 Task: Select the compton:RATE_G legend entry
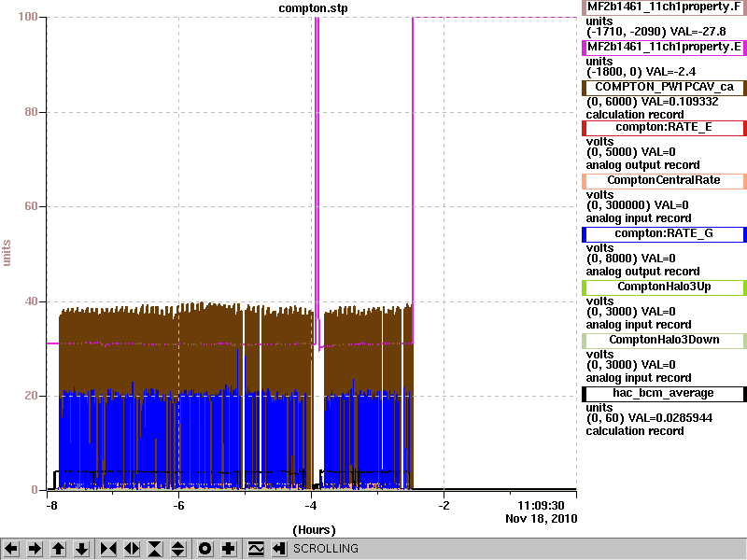click(x=664, y=234)
